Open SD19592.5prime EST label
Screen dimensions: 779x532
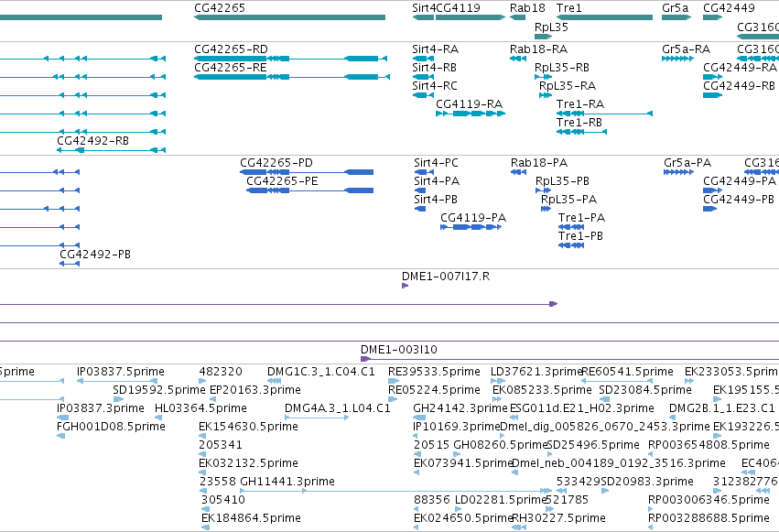coord(159,390)
